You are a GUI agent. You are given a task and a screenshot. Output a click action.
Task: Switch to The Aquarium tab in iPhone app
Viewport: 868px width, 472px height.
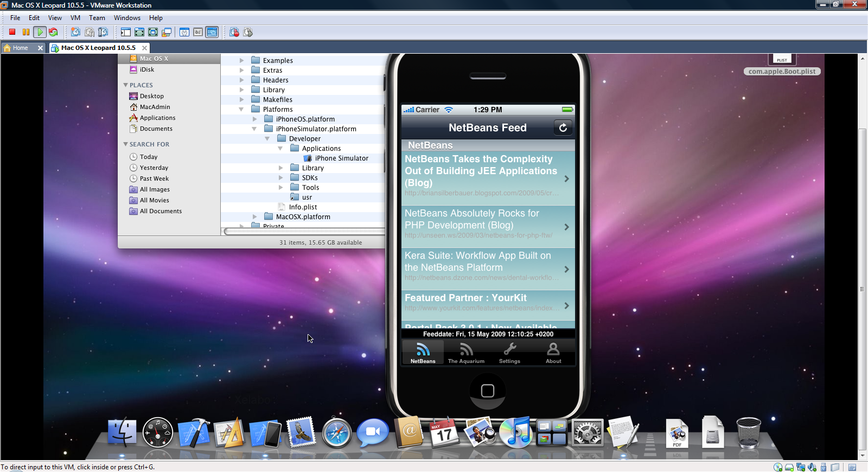click(466, 353)
